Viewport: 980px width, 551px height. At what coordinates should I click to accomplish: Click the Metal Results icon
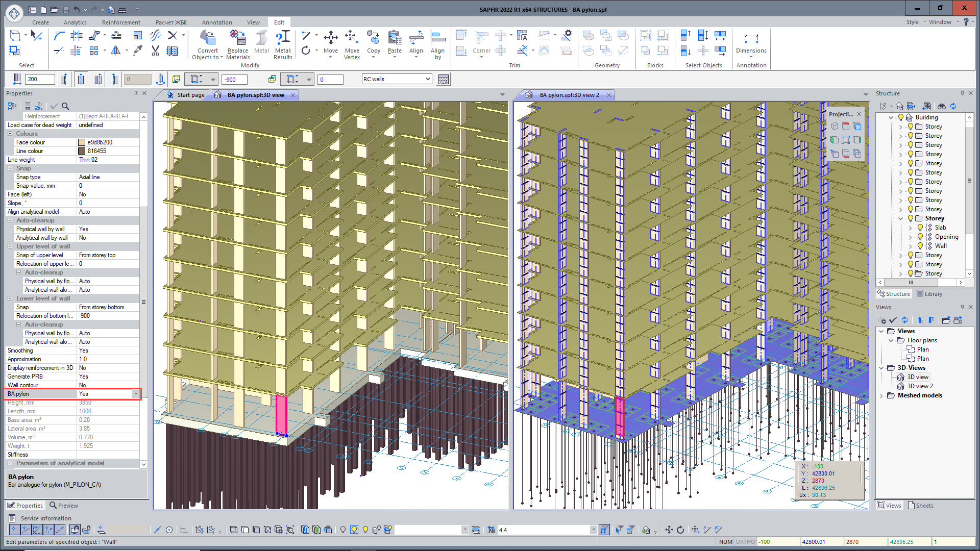(282, 39)
